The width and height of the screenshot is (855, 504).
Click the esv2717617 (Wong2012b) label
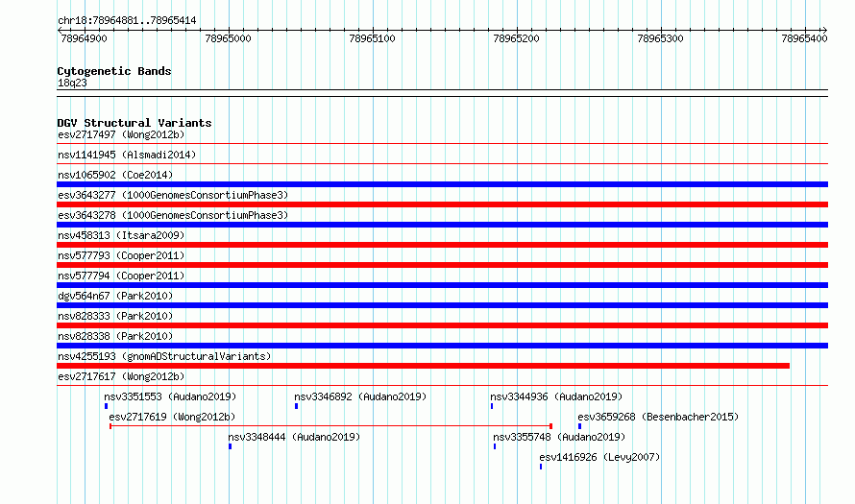(x=121, y=376)
